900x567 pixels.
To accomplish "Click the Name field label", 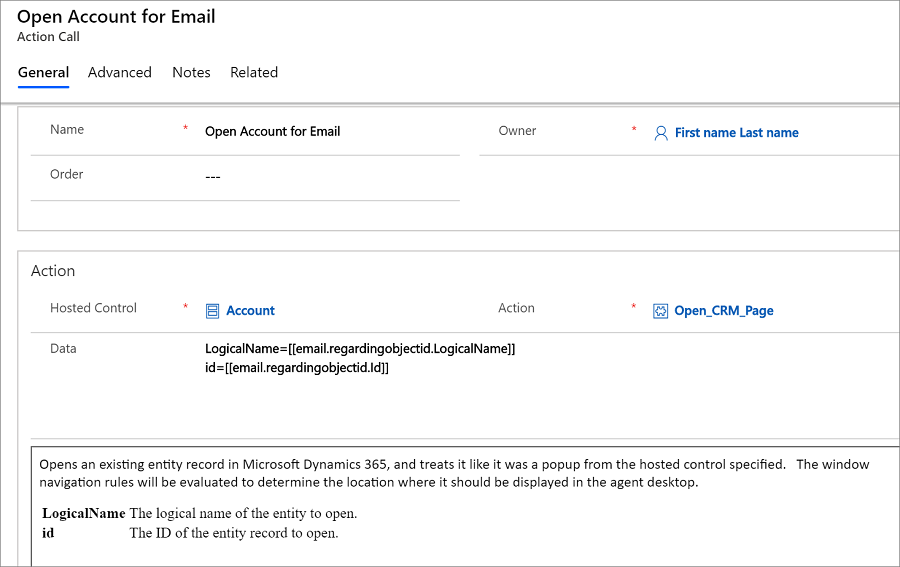I will coord(67,130).
